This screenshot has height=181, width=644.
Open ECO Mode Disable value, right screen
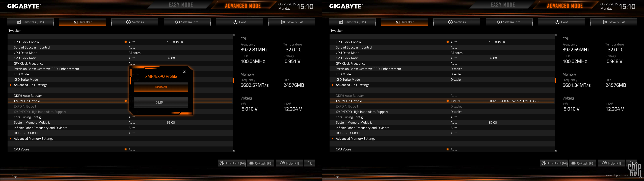(455, 74)
